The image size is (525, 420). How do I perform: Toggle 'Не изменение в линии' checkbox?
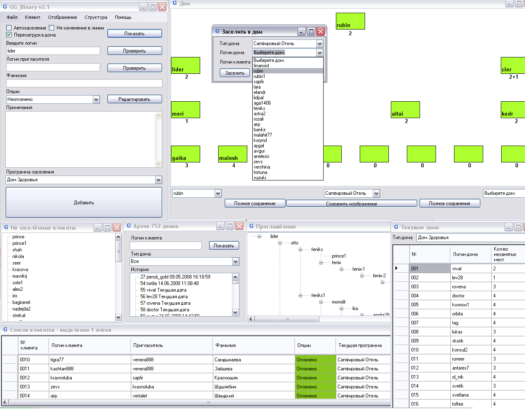tap(52, 28)
